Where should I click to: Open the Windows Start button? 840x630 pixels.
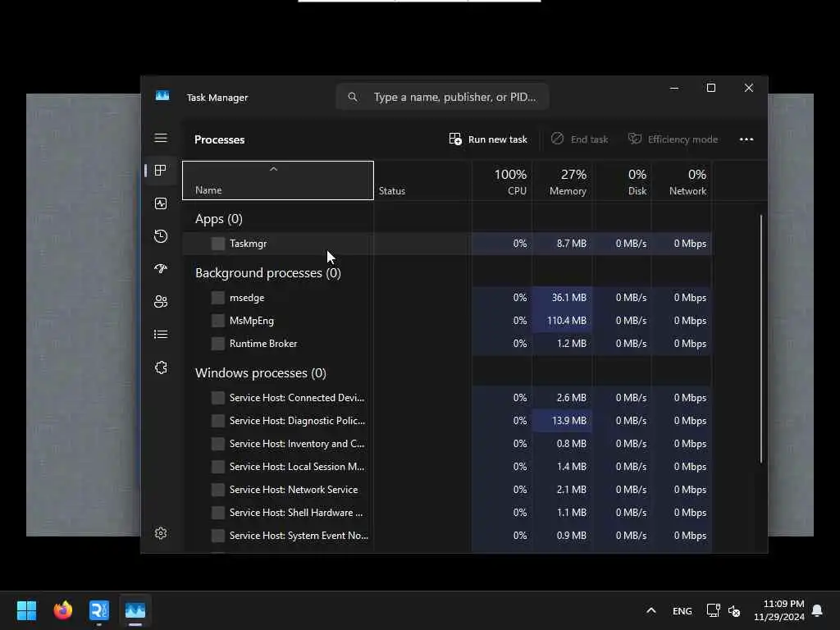(26, 610)
